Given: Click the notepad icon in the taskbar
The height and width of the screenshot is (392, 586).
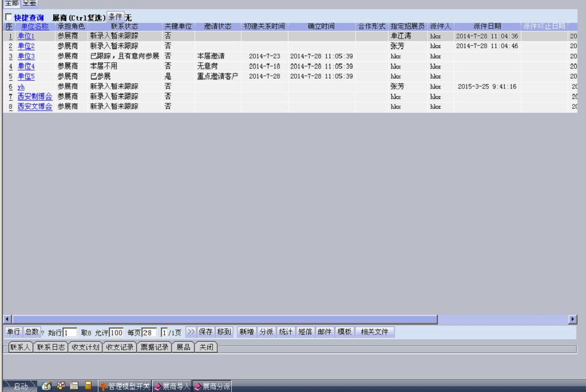Looking at the screenshot, I should [46, 386].
